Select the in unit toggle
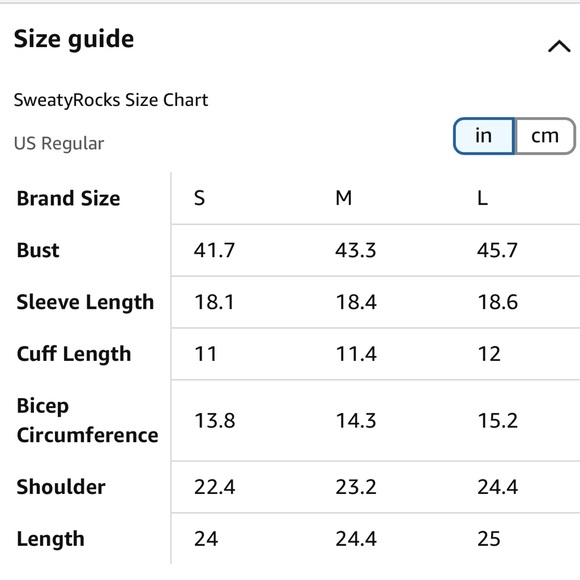The image size is (580, 580). 484,136
